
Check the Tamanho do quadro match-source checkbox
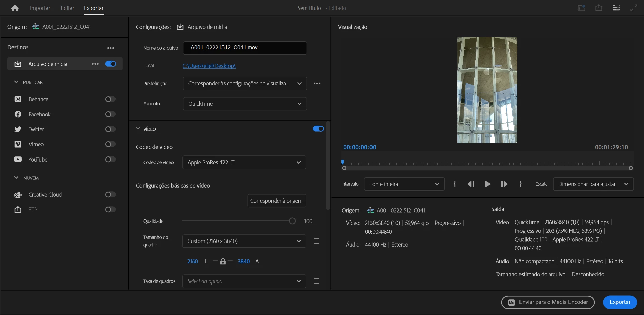(x=316, y=241)
